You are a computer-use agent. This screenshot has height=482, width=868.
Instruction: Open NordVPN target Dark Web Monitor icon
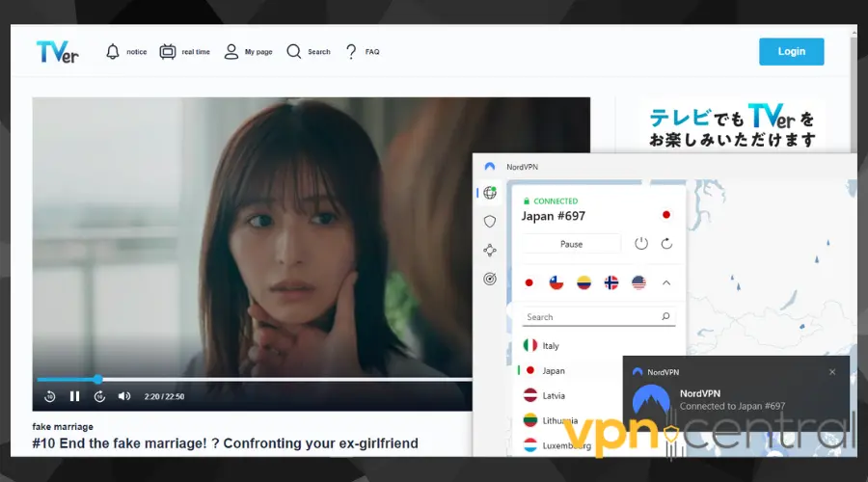point(489,279)
